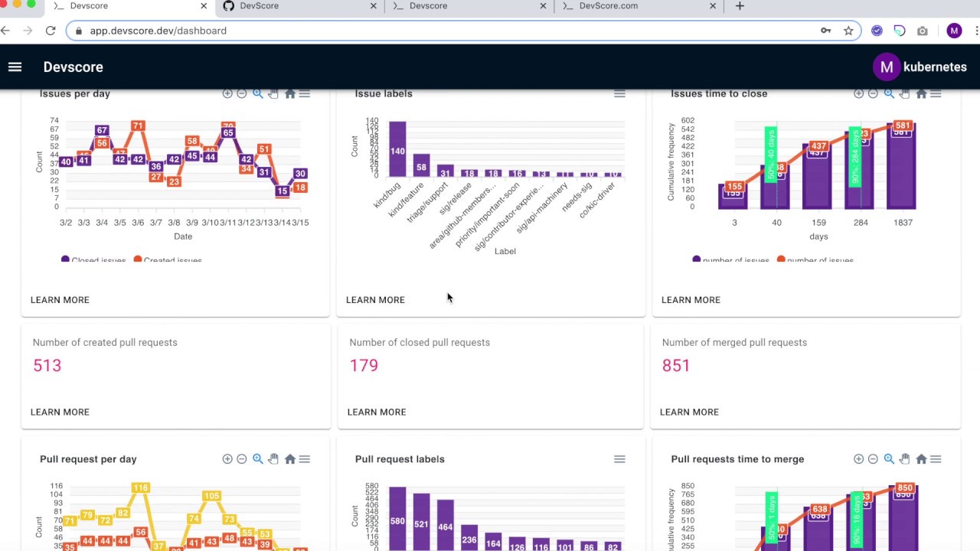Image resolution: width=980 pixels, height=551 pixels.
Task: Open Pull request labels chart menu
Action: (619, 459)
